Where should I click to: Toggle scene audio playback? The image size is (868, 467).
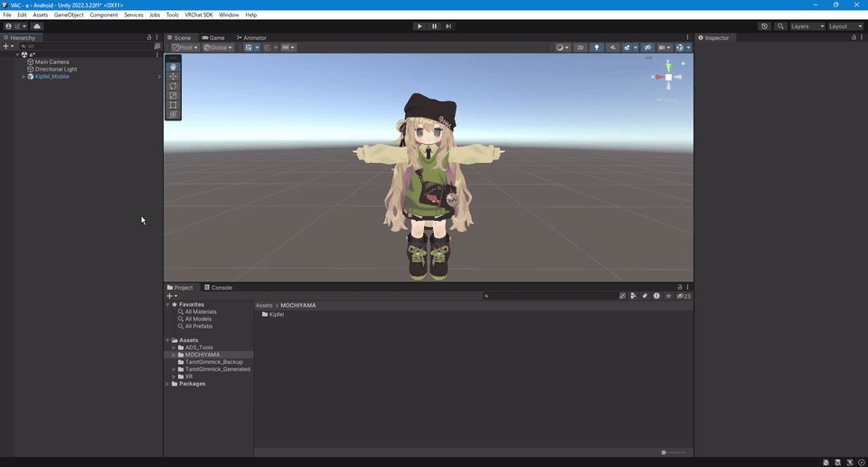[613, 48]
